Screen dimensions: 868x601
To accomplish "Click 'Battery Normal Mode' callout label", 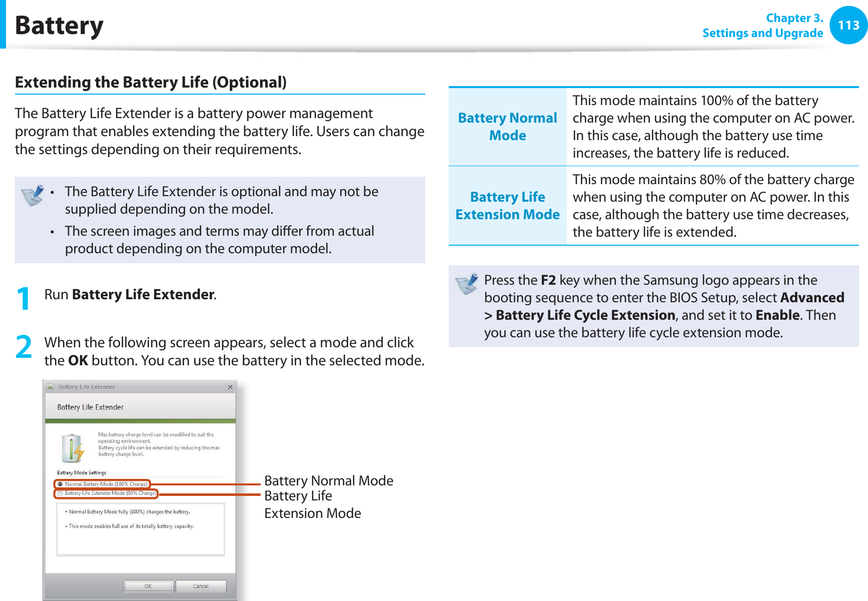I will 329,481.
